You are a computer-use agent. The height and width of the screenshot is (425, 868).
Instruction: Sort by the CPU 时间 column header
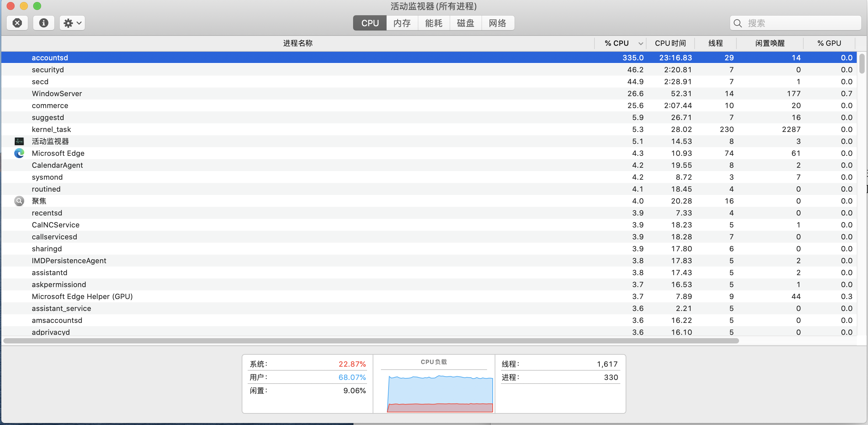coord(670,43)
